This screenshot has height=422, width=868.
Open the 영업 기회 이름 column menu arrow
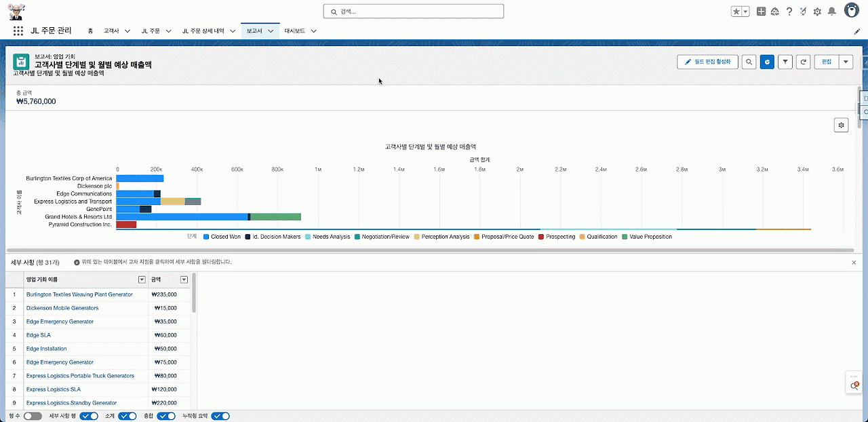tap(142, 280)
